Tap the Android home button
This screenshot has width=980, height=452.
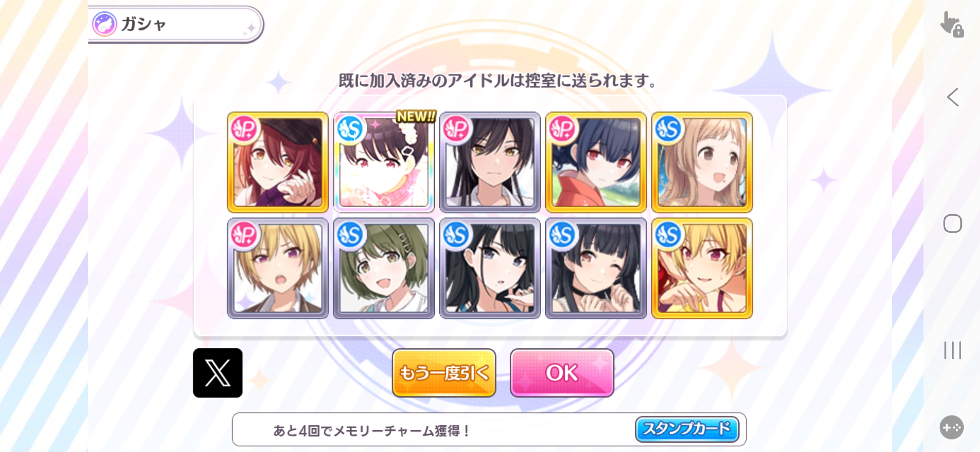pos(952,223)
